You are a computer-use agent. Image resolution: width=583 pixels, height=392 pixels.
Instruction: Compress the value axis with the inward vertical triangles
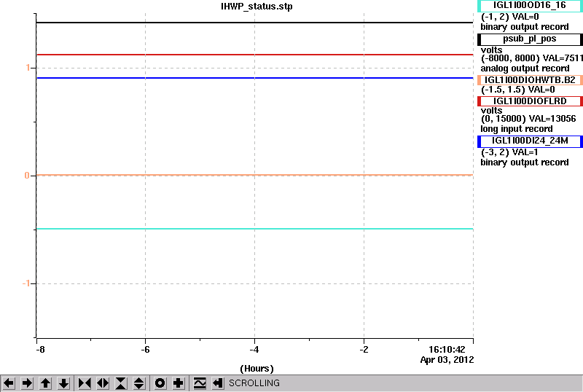pyautogui.click(x=121, y=383)
